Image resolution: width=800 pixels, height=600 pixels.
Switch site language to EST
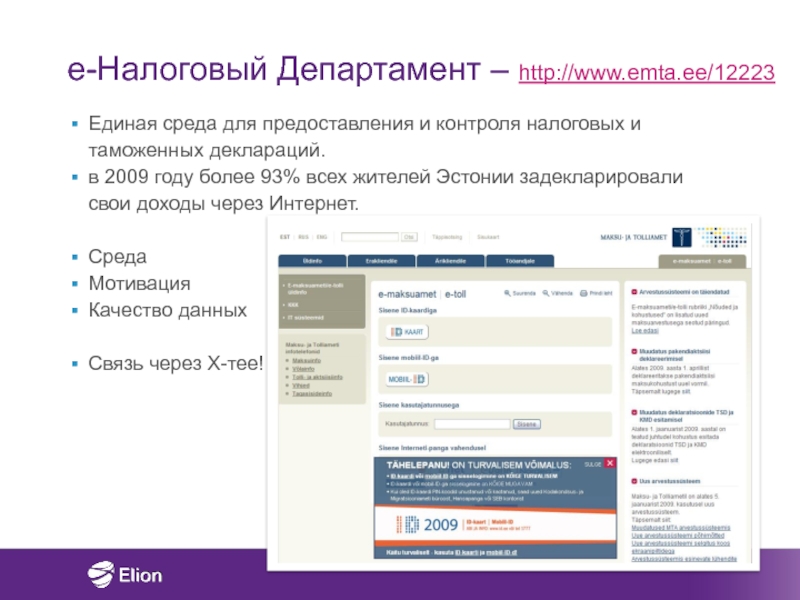click(285, 237)
